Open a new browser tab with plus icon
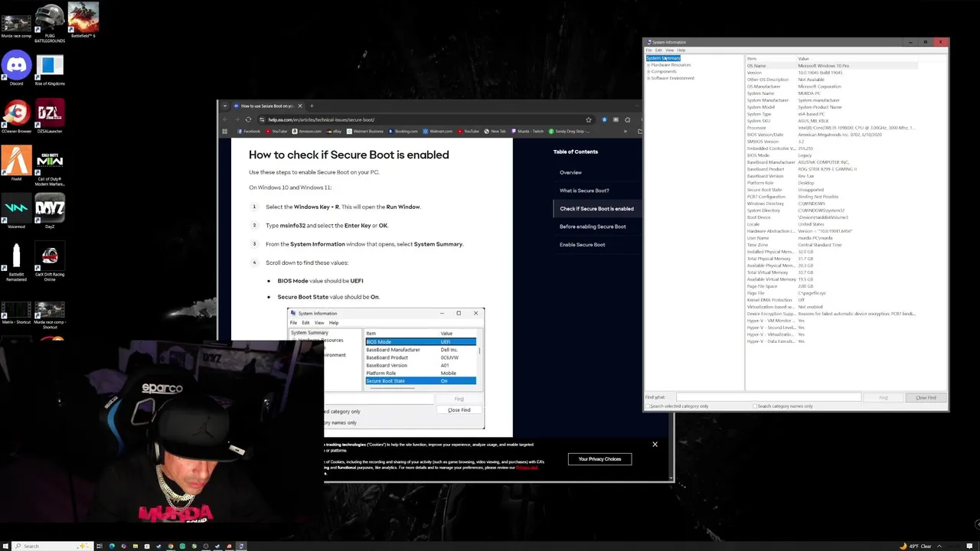The width and height of the screenshot is (980, 551). (312, 106)
